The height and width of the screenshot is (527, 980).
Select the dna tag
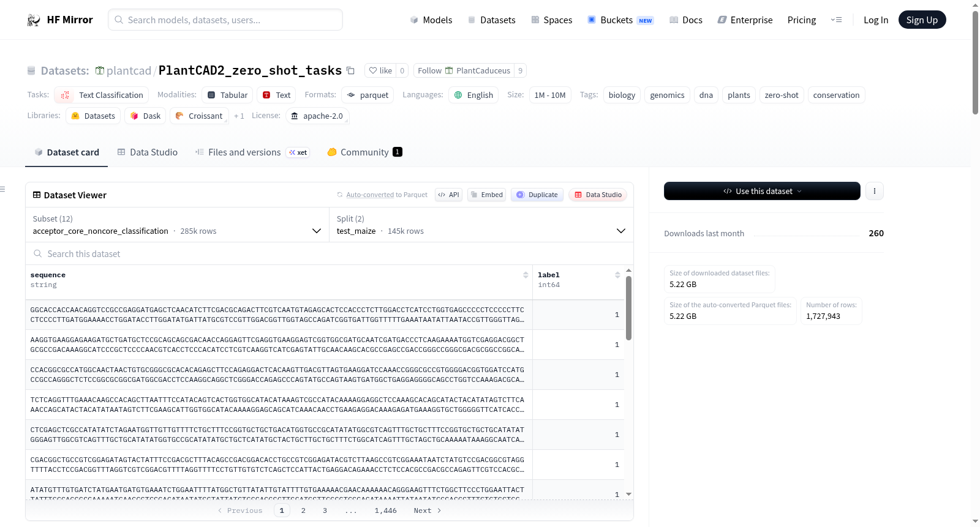706,95
